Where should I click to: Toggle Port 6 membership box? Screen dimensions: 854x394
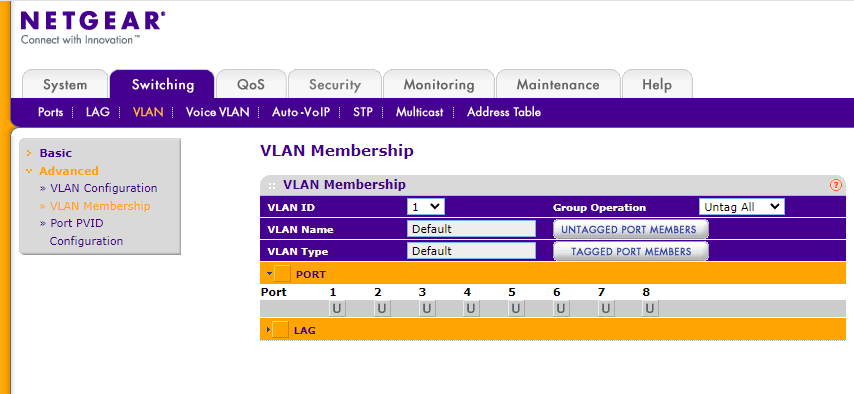pos(560,309)
